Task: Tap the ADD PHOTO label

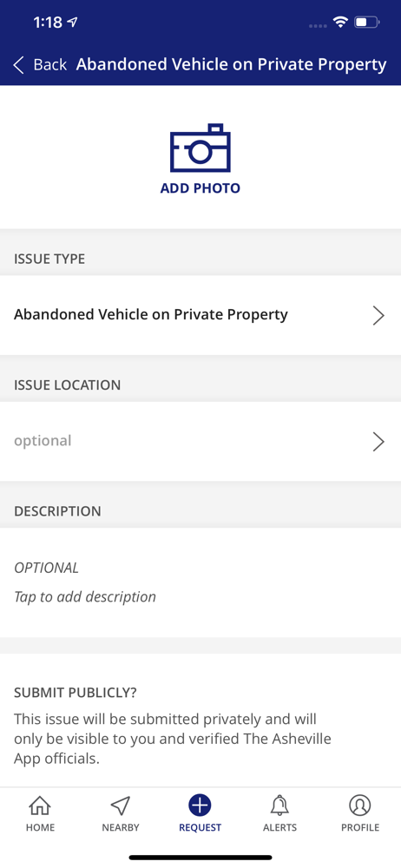Action: [x=200, y=188]
